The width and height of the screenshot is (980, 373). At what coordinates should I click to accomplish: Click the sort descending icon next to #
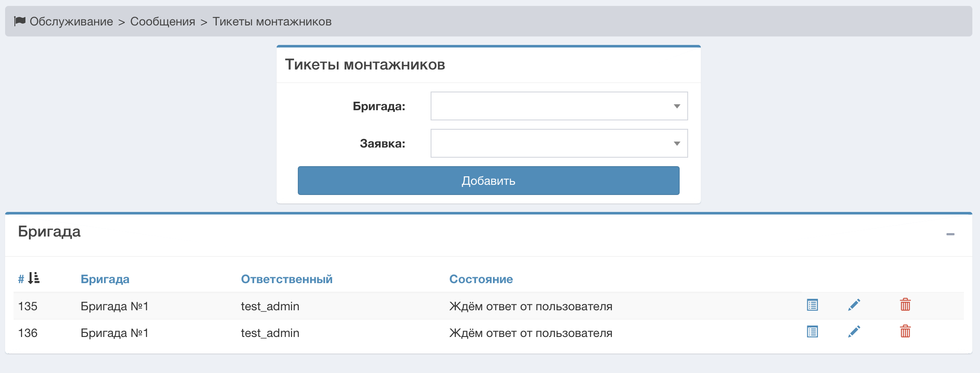(34, 278)
